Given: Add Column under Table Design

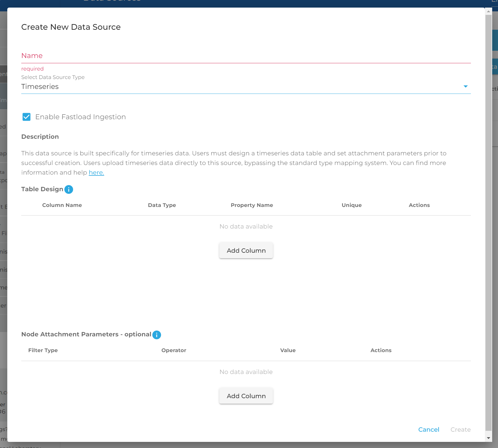Looking at the screenshot, I should click(x=246, y=250).
